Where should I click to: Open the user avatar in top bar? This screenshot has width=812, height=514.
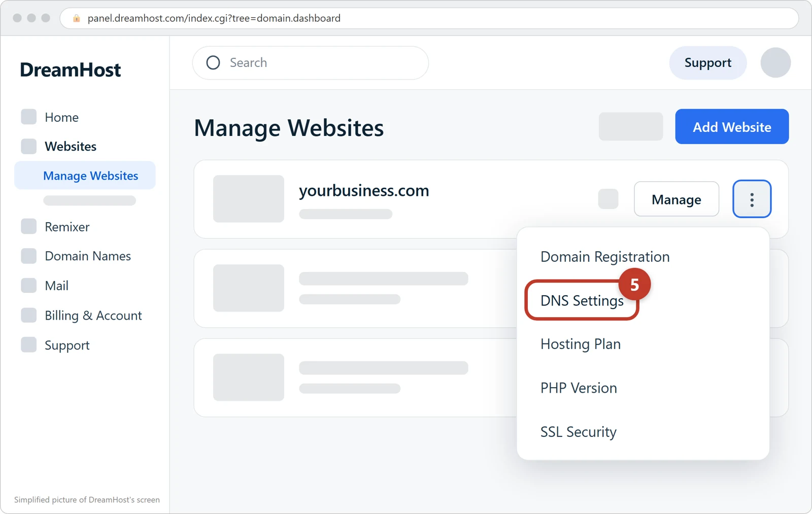(775, 62)
